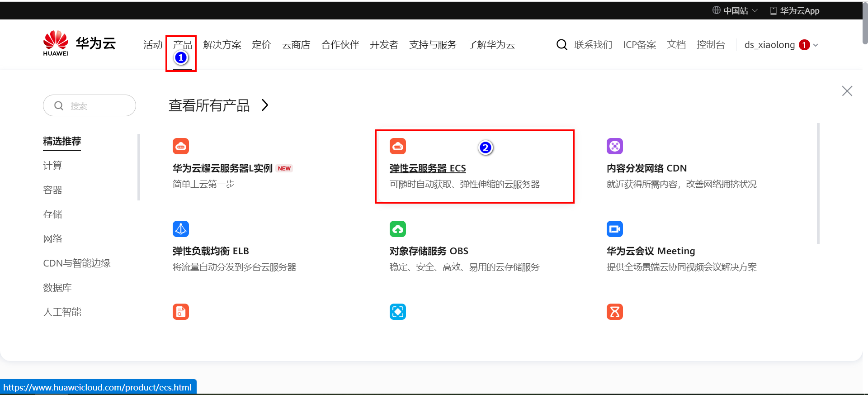Select the CDN与智能边缘 category

(77, 263)
